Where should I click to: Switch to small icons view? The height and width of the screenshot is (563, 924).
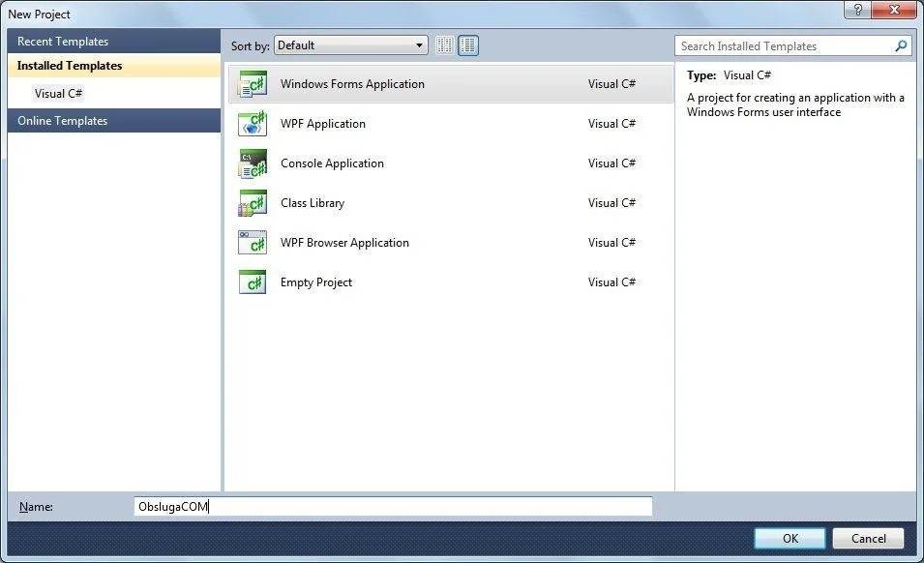coord(445,45)
